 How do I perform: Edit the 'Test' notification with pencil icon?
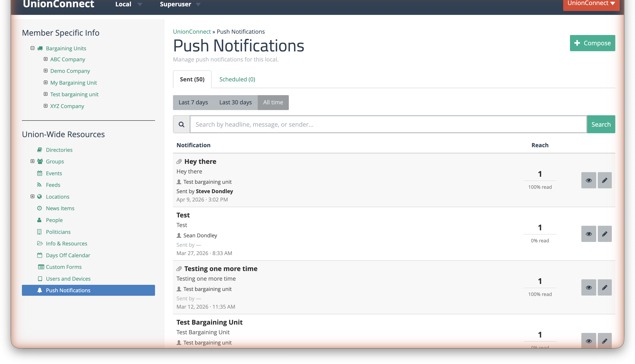[605, 234]
